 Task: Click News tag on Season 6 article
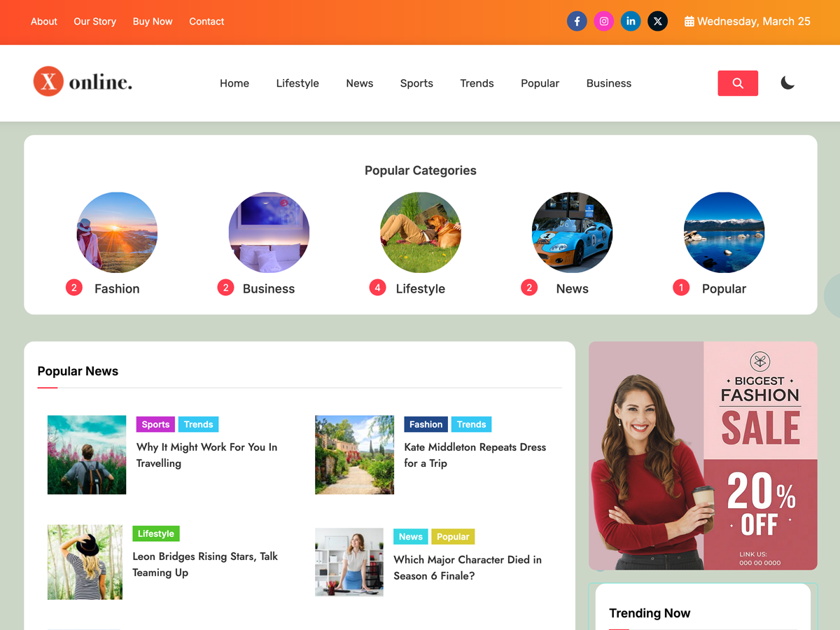411,537
